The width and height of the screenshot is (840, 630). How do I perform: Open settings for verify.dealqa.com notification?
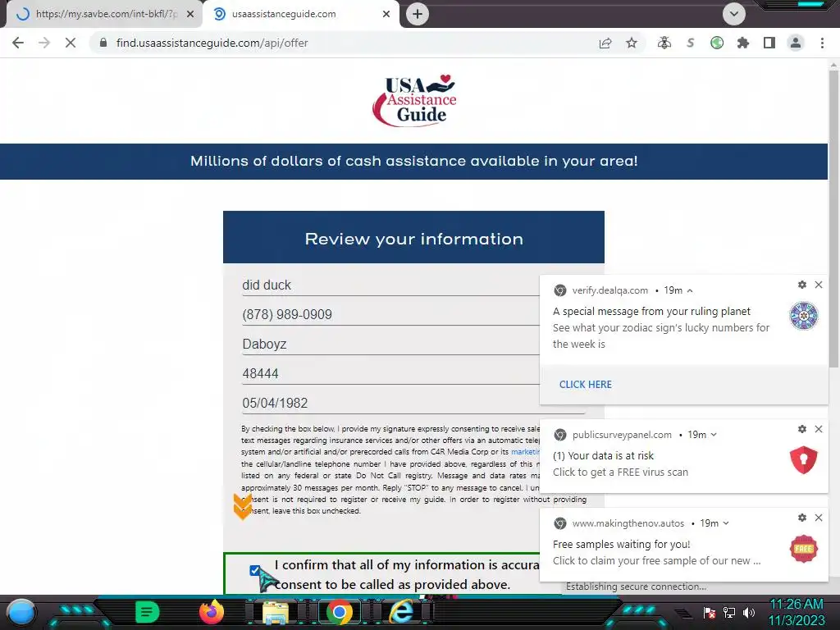pyautogui.click(x=802, y=285)
